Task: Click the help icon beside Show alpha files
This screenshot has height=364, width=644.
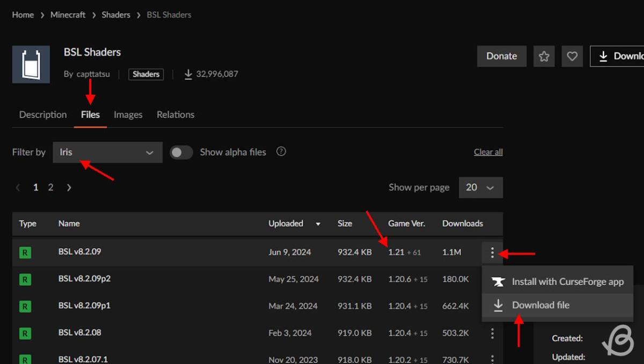Action: click(281, 152)
